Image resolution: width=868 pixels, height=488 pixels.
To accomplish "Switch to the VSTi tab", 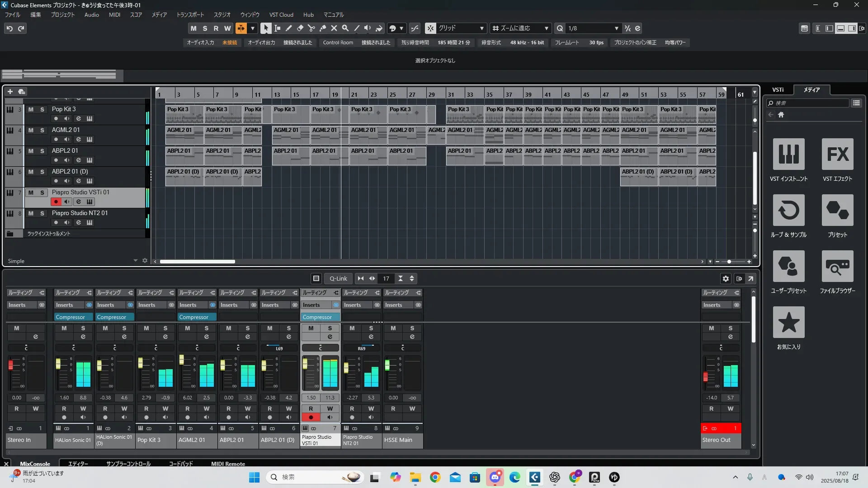I will (778, 89).
